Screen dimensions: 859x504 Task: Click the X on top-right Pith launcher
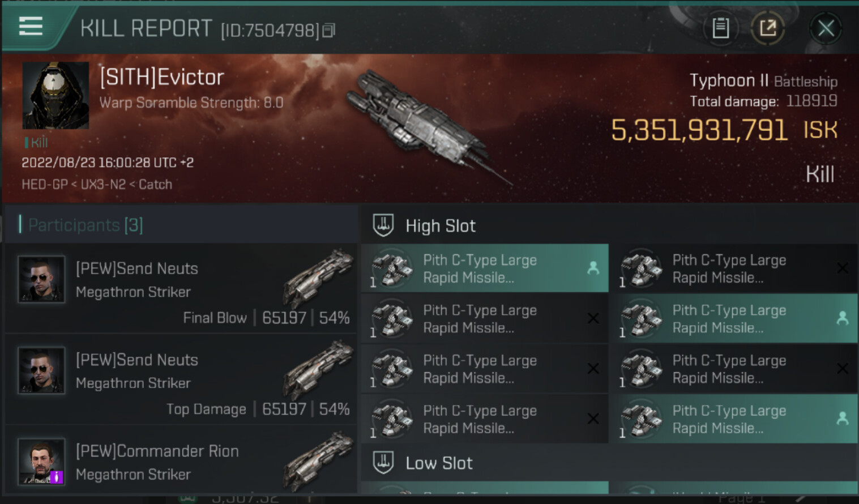pyautogui.click(x=843, y=268)
